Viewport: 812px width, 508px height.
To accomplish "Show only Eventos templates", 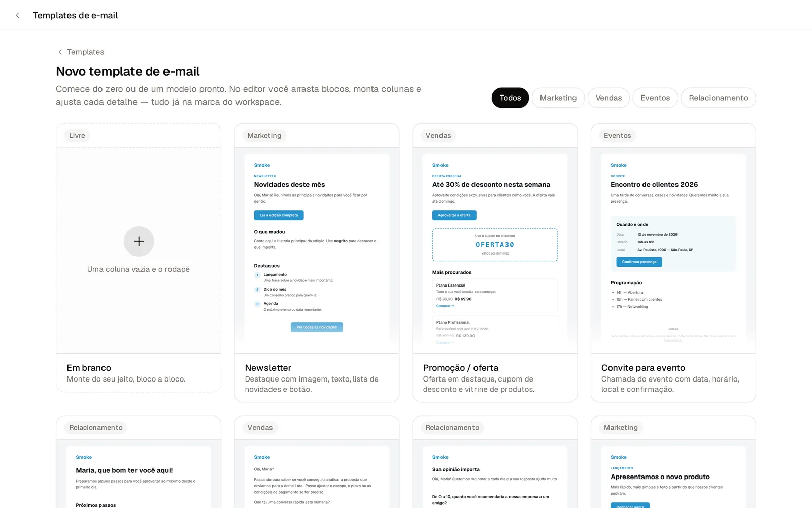I will [655, 98].
